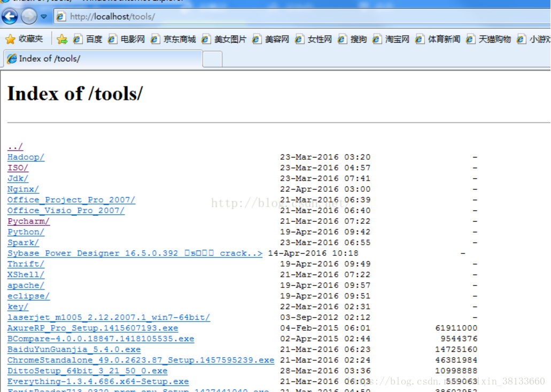Click the new tab button
The height and width of the screenshot is (392, 551).
[212, 59]
